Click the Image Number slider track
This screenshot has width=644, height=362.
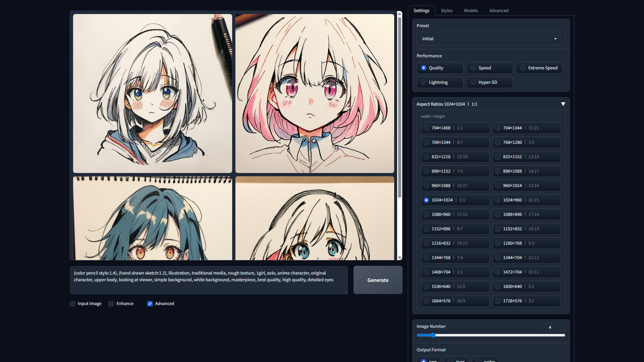pos(490,335)
